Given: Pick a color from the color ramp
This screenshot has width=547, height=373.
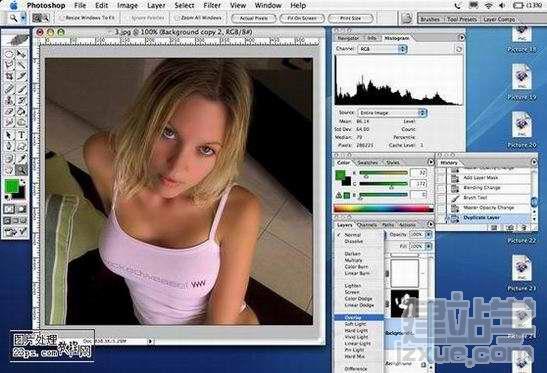Looking at the screenshot, I should [384, 209].
